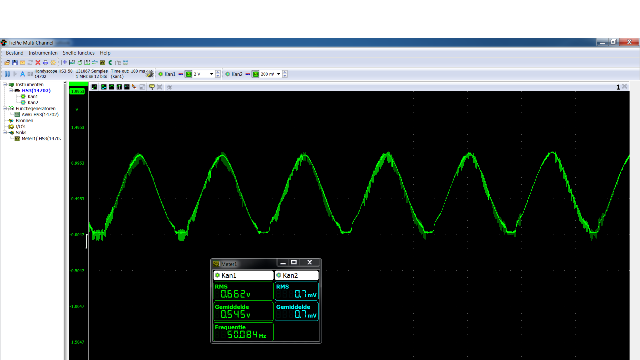Click the third green graph toolbar icon

[111, 87]
